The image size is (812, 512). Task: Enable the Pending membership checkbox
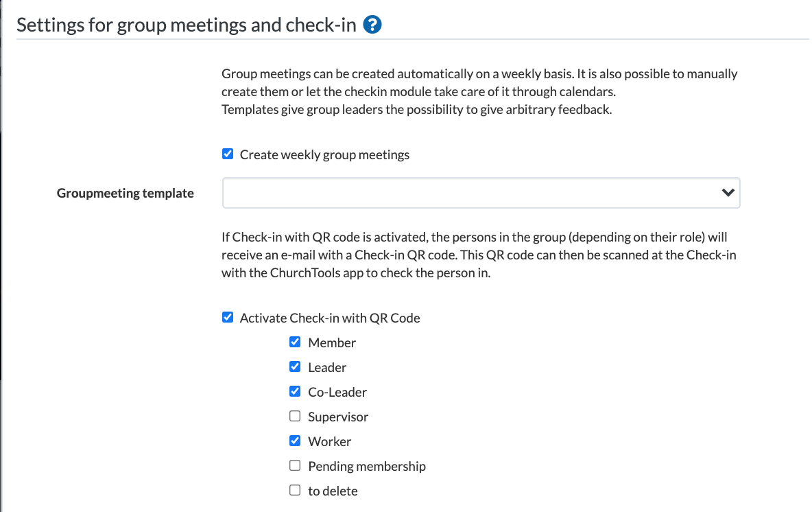pyautogui.click(x=295, y=465)
